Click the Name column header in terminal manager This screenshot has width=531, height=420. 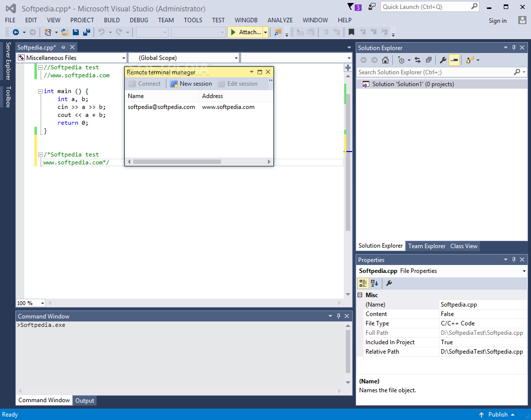click(162, 96)
